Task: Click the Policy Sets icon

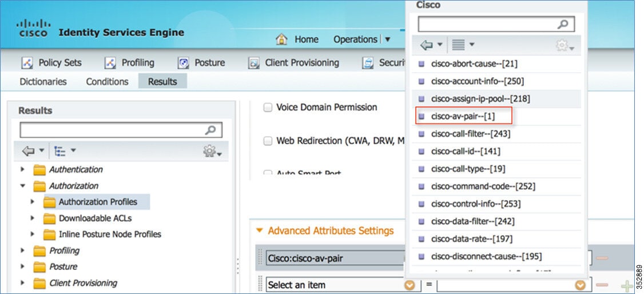Action: (x=27, y=63)
